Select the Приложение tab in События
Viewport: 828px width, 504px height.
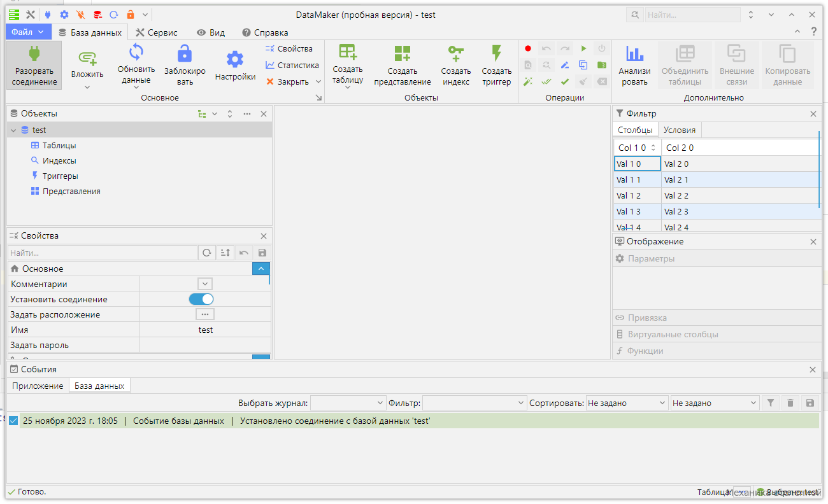pos(38,386)
